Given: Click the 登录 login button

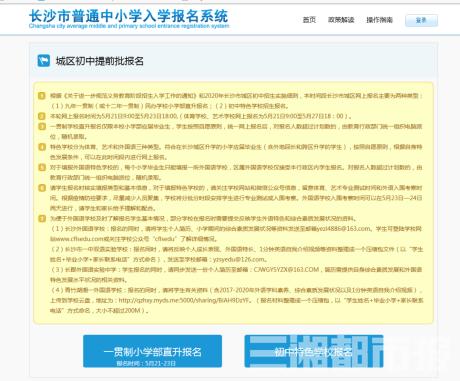Looking at the screenshot, I should click(421, 20).
